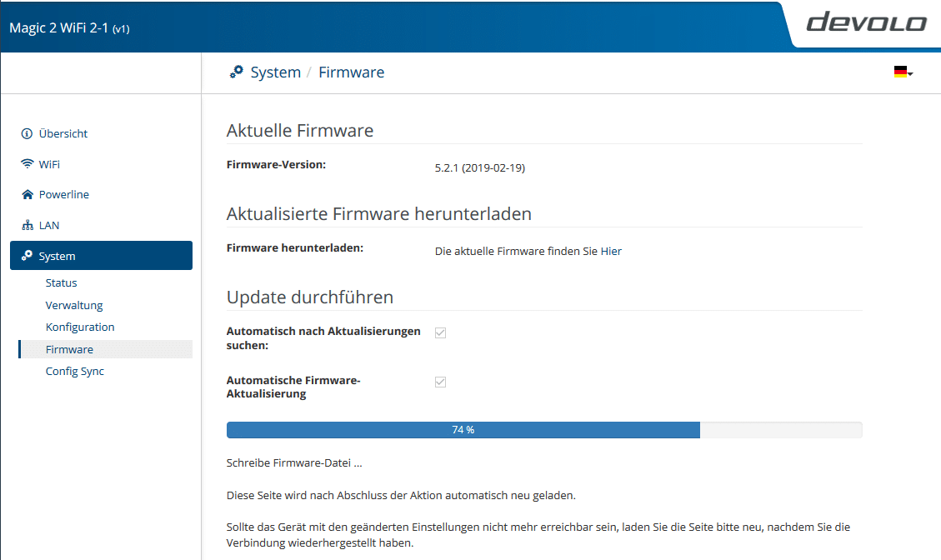Click the System gears icon in sidebar
The height and width of the screenshot is (560, 941).
click(27, 257)
